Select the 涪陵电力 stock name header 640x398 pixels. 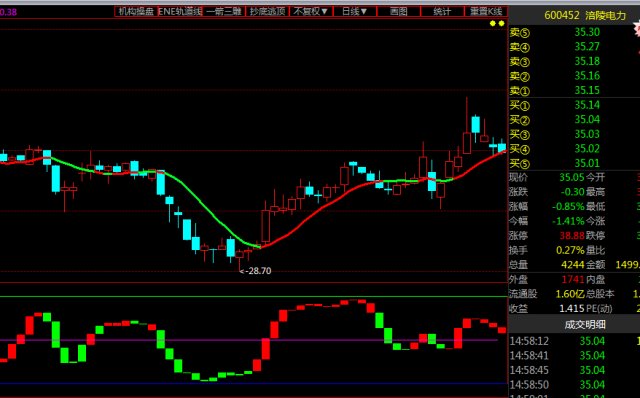coord(605,16)
